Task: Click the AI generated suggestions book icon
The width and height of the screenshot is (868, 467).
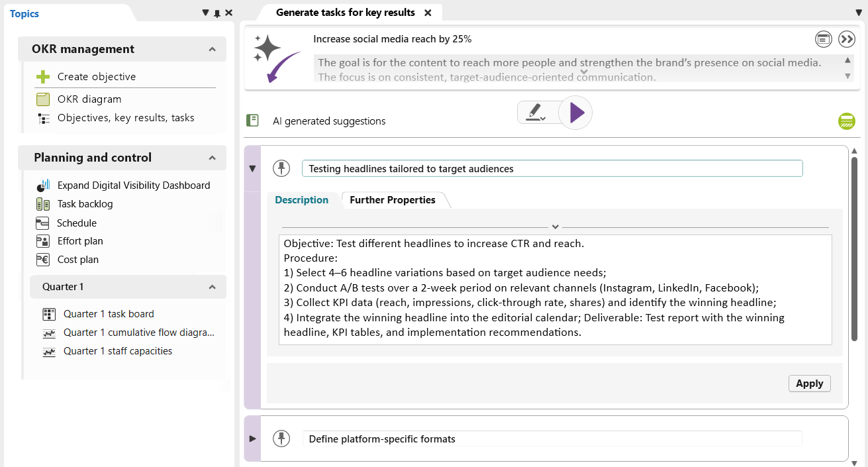Action: click(252, 120)
